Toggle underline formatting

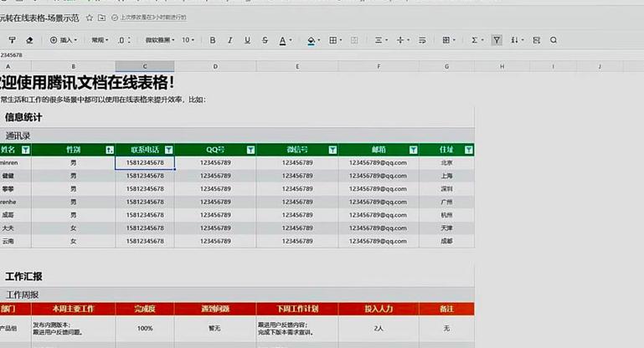(x=247, y=40)
